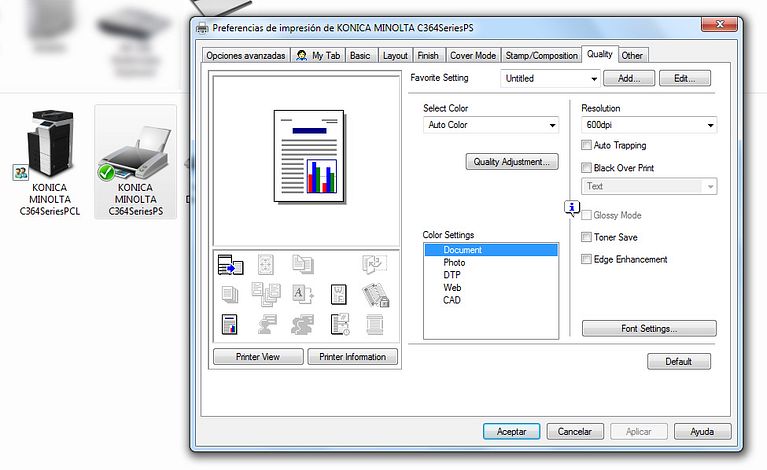
Task: Click the Add... favorite button
Action: pyautogui.click(x=629, y=78)
